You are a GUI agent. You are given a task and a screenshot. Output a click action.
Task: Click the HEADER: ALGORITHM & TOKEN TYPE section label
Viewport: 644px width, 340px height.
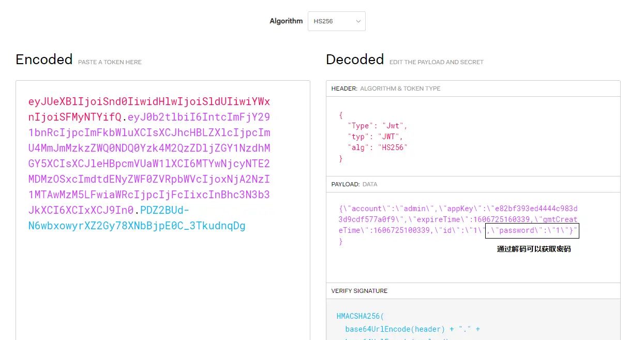point(386,88)
